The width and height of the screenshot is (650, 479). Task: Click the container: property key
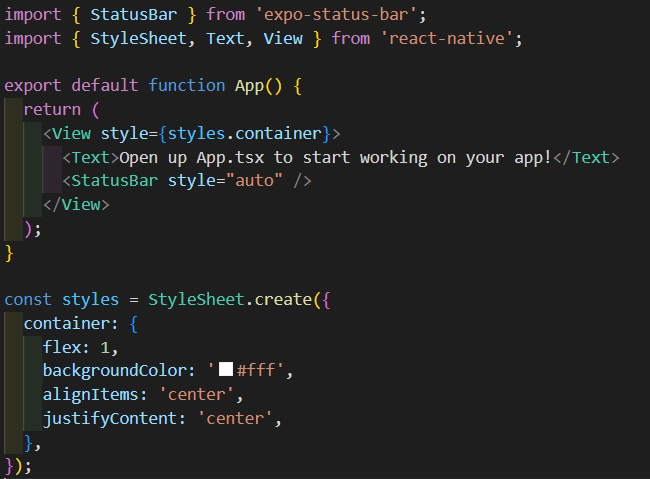pos(71,323)
